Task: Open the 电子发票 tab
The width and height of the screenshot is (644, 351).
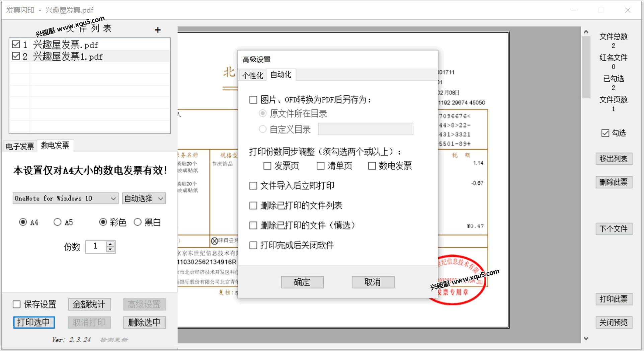Action: 20,146
